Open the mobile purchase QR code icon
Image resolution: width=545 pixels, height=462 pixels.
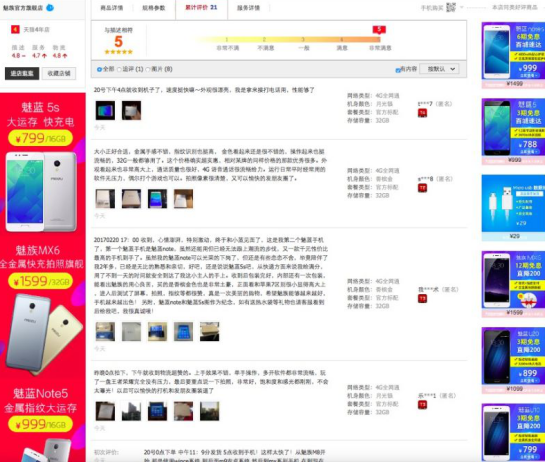tap(450, 7)
